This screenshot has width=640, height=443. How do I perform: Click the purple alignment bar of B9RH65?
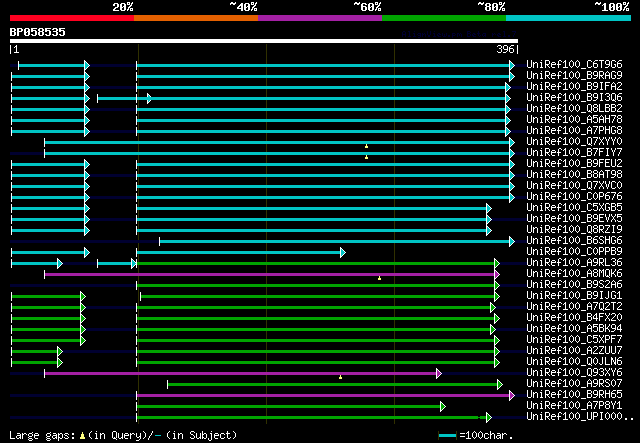(x=323, y=396)
